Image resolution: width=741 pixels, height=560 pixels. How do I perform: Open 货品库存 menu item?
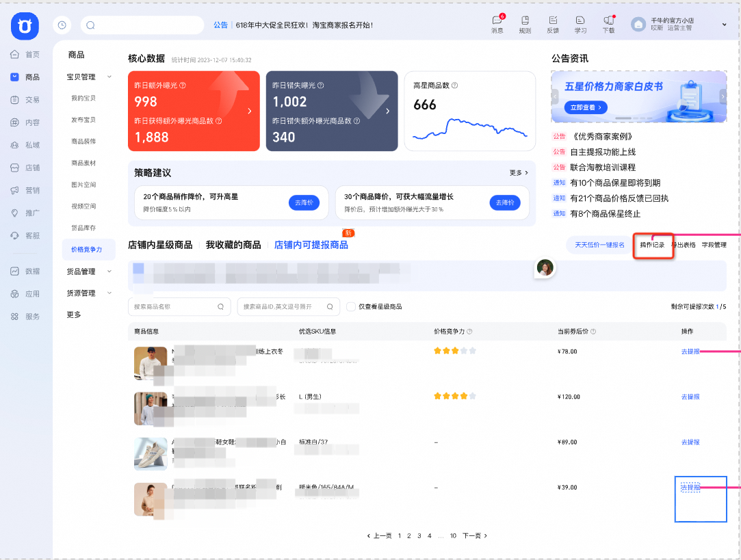(x=83, y=228)
